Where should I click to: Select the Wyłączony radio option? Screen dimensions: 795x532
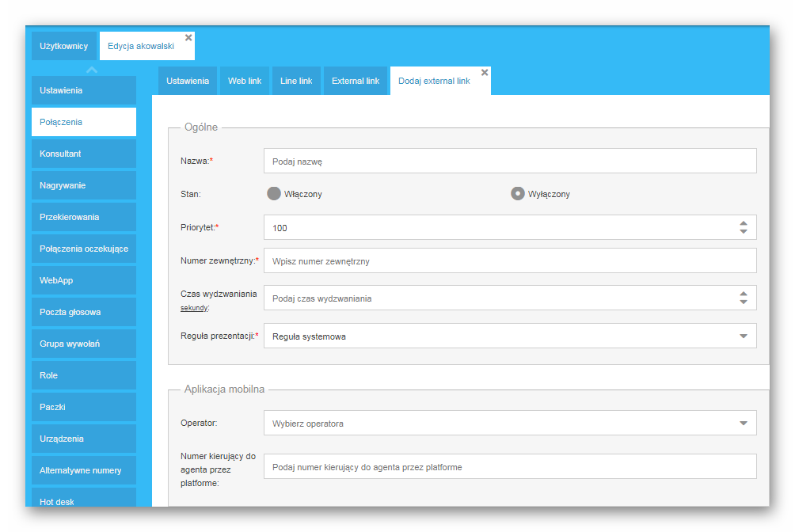pyautogui.click(x=518, y=194)
